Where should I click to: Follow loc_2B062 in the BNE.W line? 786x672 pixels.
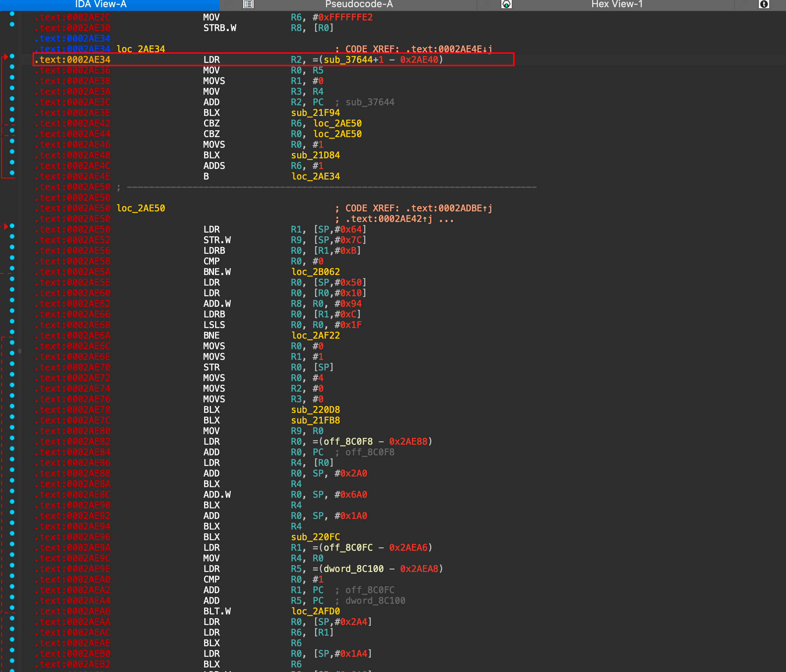[x=315, y=272]
